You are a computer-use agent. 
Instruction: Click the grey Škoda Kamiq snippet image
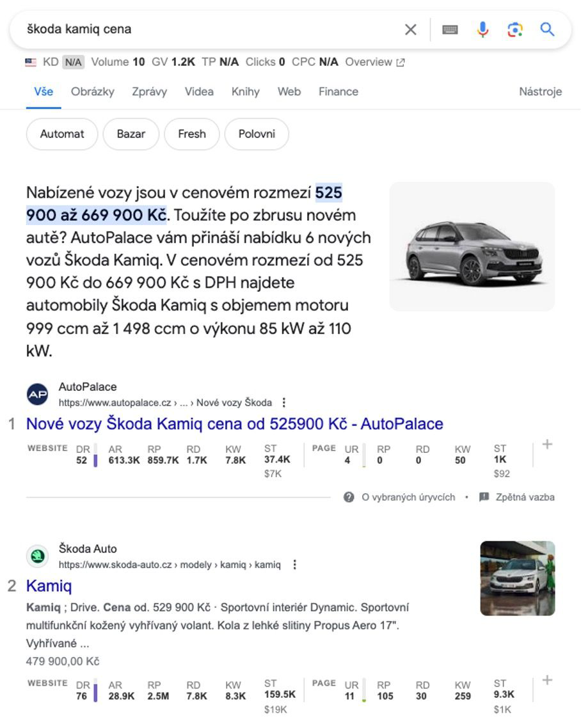(472, 247)
